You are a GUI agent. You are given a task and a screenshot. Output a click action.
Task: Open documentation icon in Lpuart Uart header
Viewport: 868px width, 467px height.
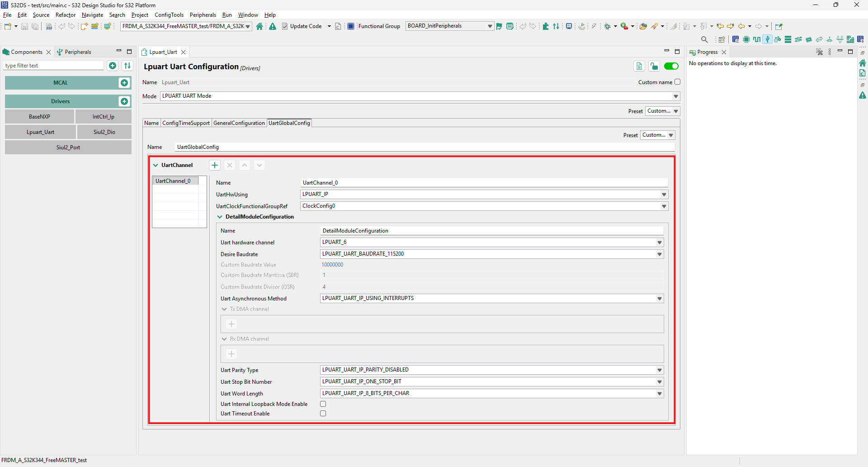coord(639,67)
